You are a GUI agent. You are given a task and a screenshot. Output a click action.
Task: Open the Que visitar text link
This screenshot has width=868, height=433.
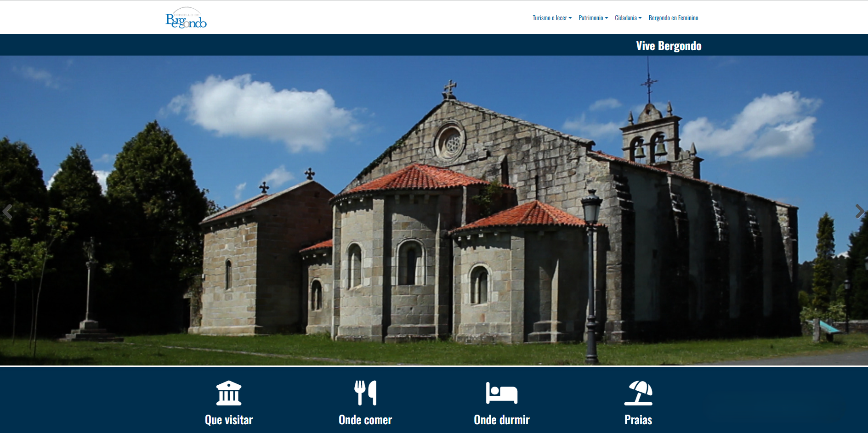coord(229,420)
